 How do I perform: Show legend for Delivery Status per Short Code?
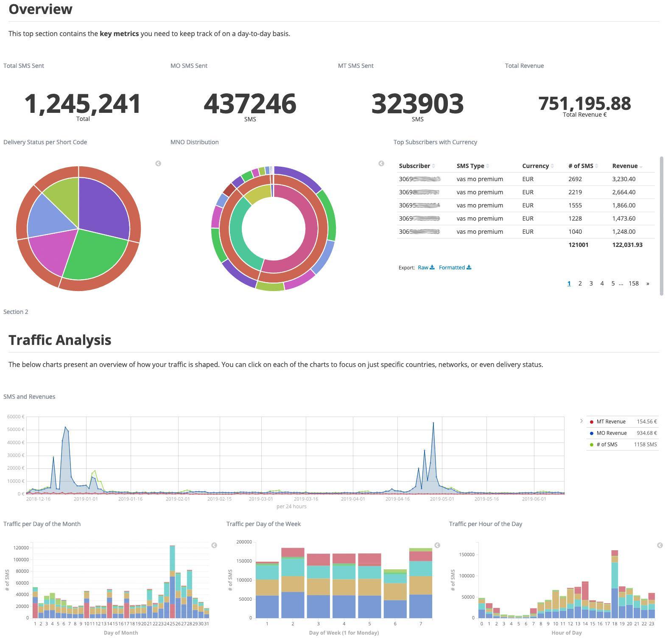point(158,163)
